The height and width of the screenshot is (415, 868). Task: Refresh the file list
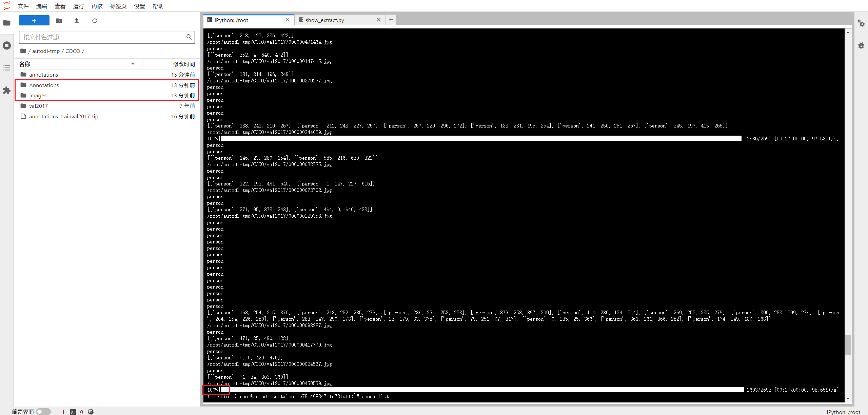[95, 21]
